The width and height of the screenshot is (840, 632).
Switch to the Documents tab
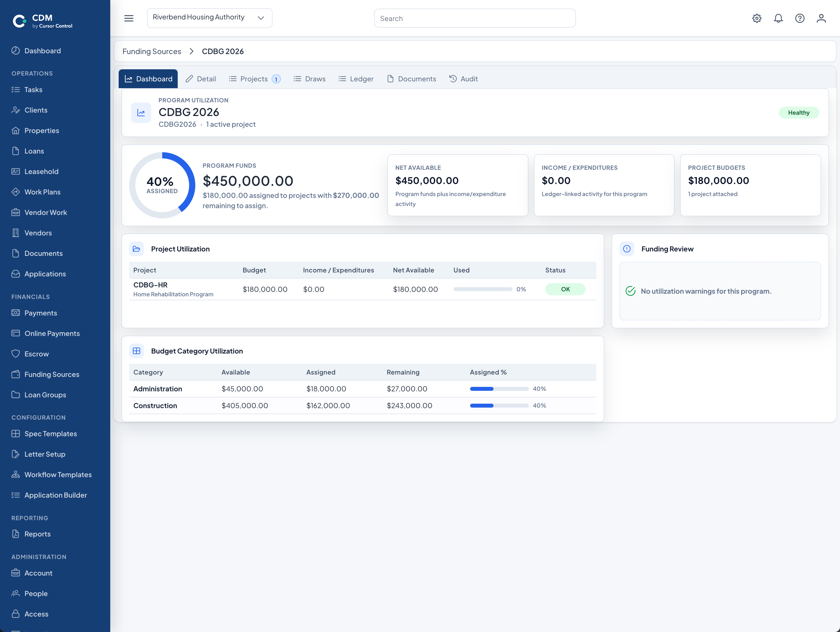click(x=411, y=78)
